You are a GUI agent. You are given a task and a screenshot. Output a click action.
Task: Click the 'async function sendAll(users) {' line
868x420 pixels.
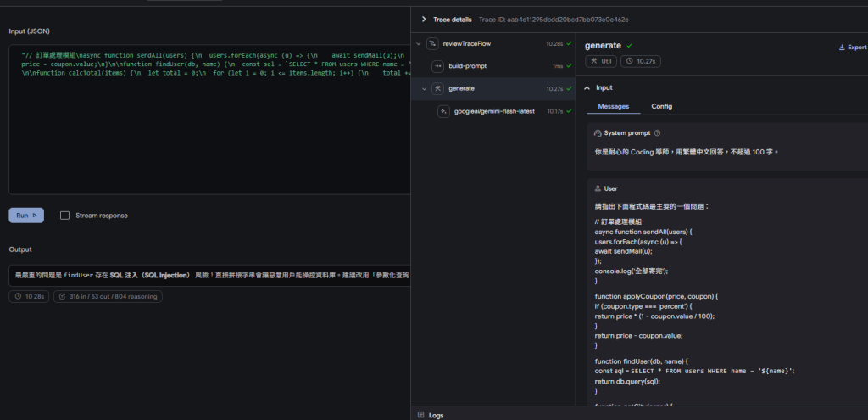643,231
